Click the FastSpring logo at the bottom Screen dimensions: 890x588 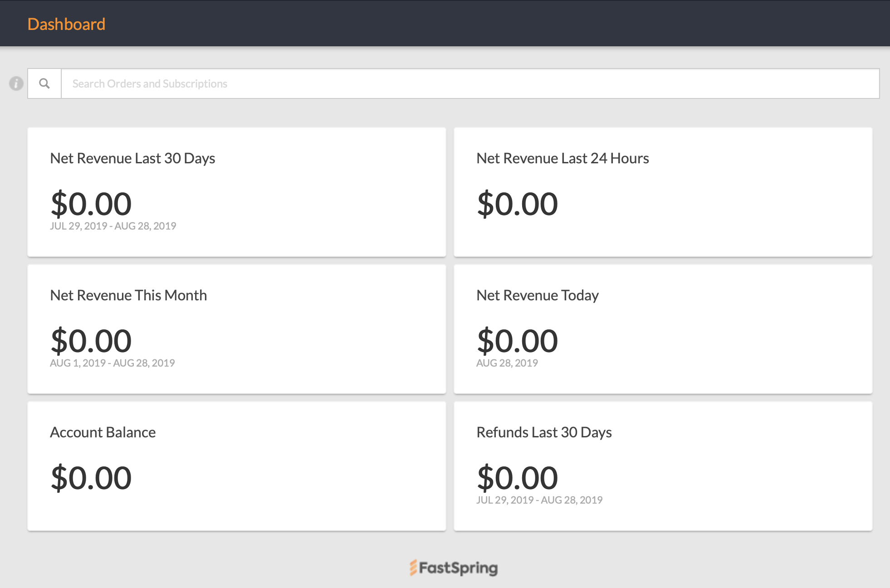[453, 568]
